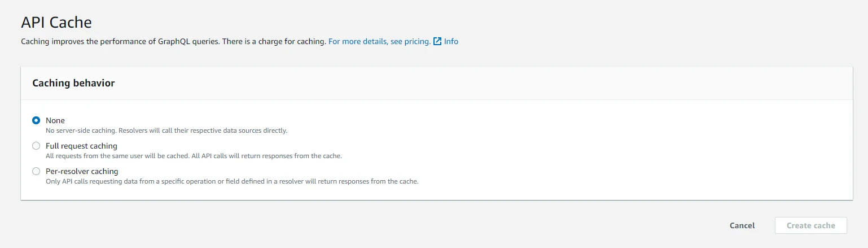Open the "For more details, see pricing" link
Viewport: 868px width, 248px height.
(379, 41)
